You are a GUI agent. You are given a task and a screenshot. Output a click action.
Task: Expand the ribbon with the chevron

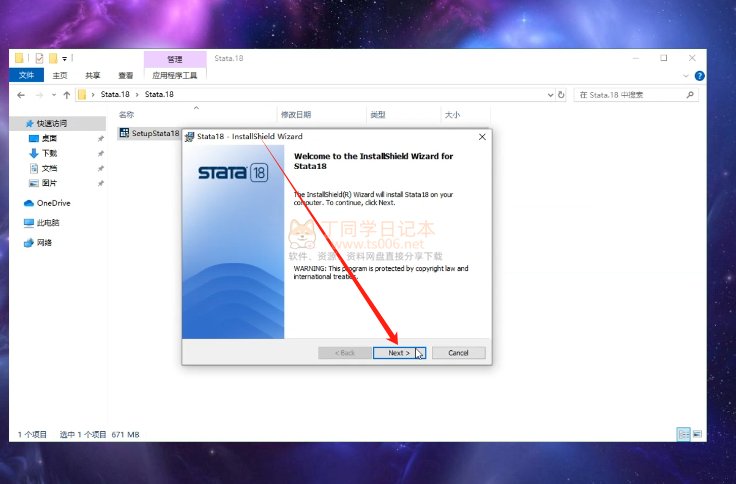point(686,76)
